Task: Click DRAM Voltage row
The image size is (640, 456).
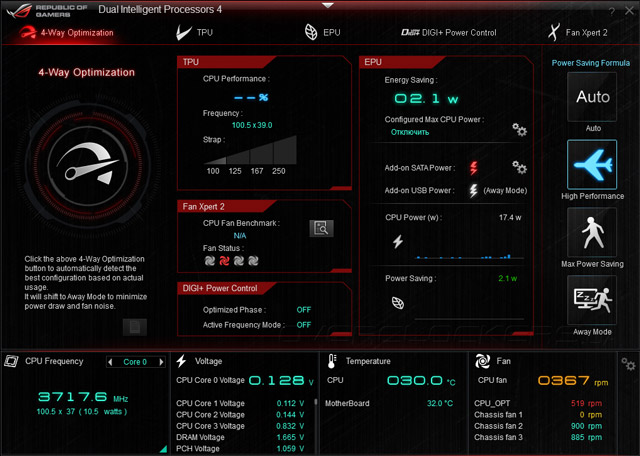Action: tap(240, 437)
